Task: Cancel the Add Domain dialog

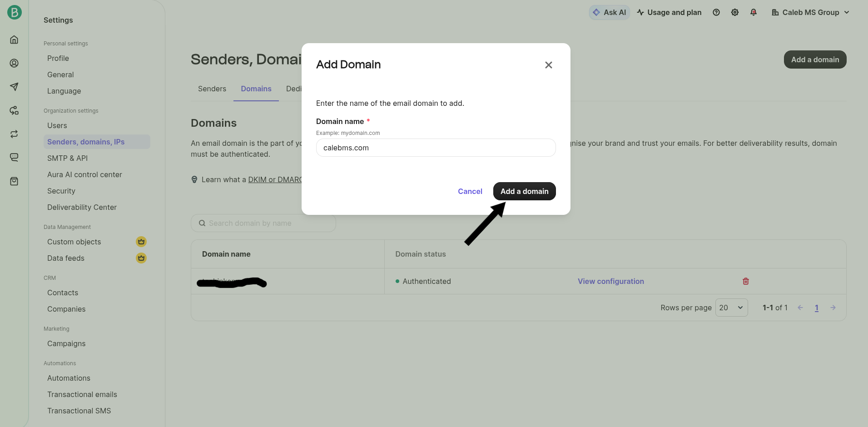Action: [x=470, y=191]
